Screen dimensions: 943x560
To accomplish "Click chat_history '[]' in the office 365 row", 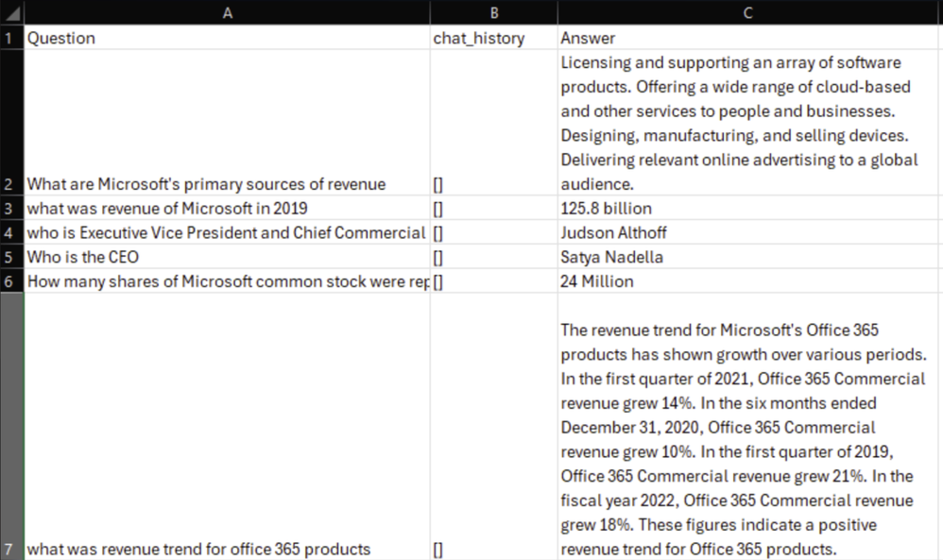I will 494,427.
